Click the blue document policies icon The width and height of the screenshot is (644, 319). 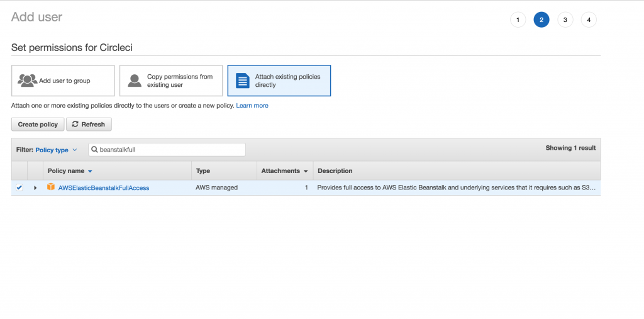click(x=242, y=81)
